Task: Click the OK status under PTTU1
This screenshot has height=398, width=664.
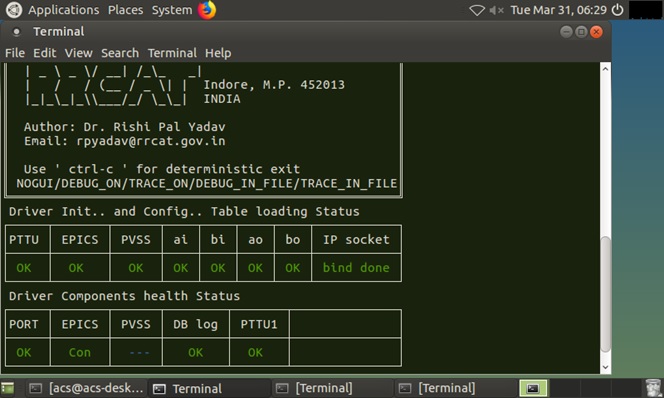Action: tap(255, 352)
